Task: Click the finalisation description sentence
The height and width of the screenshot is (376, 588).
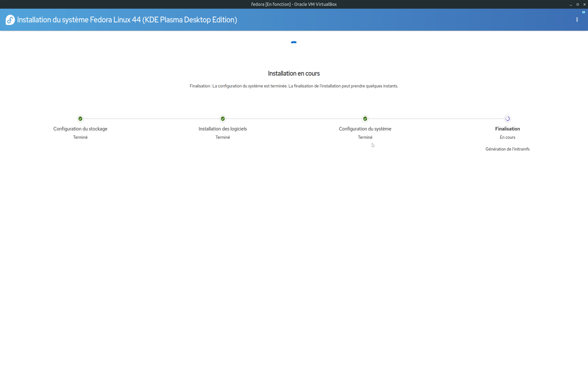Action: pos(294,86)
